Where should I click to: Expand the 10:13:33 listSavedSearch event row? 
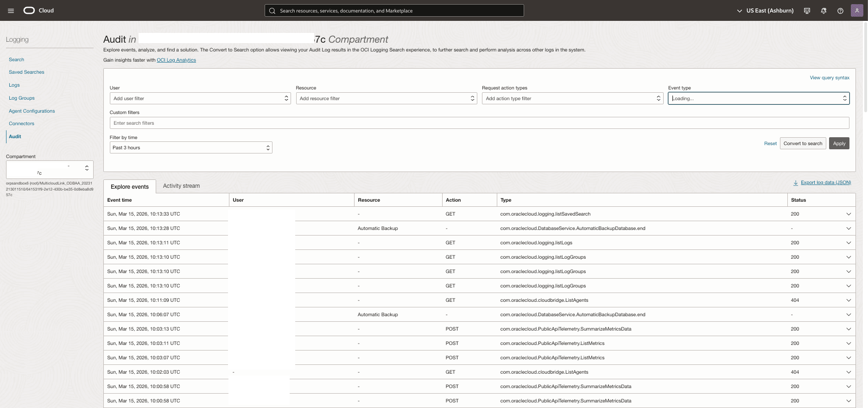(x=849, y=214)
